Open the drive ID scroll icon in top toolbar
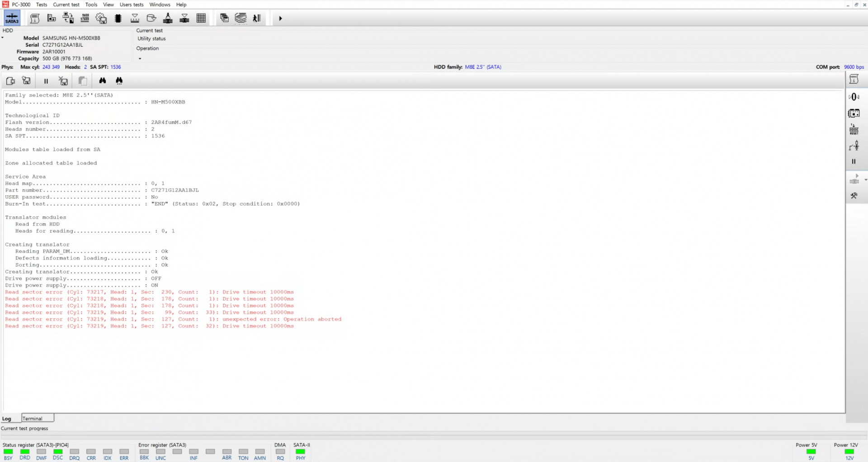The height and width of the screenshot is (462, 868). [x=35, y=18]
